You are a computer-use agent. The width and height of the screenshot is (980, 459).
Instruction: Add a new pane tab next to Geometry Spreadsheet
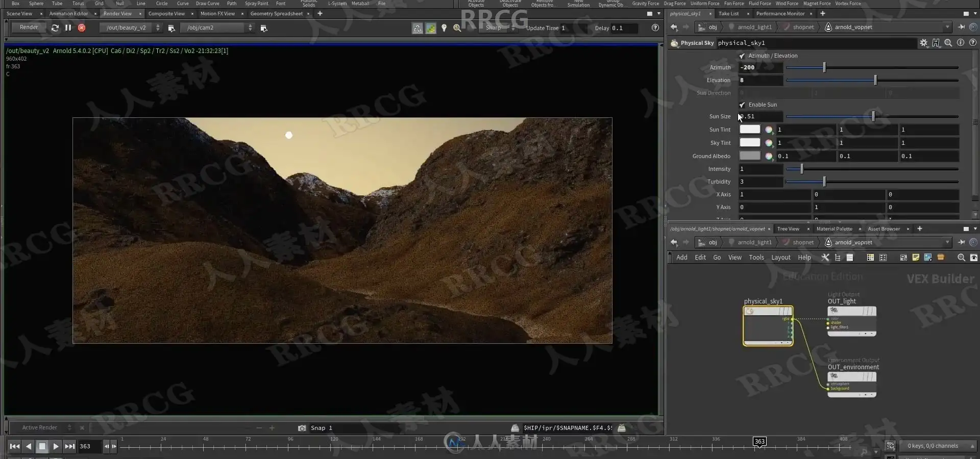pos(320,14)
